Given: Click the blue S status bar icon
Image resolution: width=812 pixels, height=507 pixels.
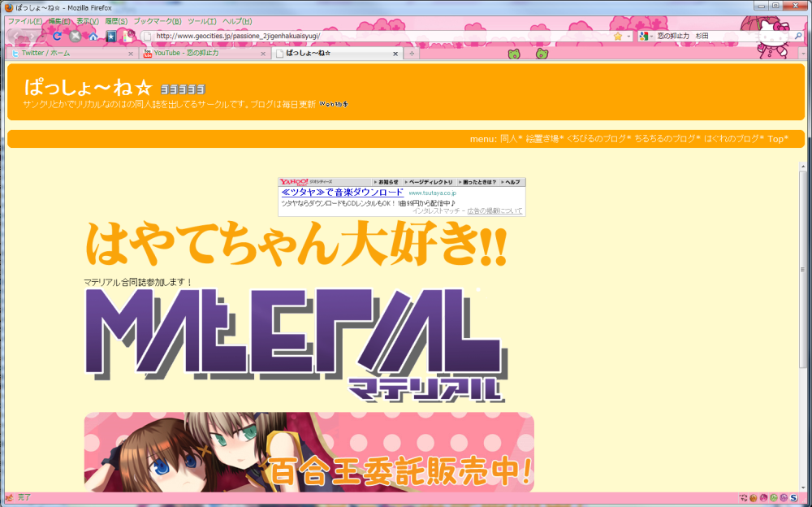Looking at the screenshot, I should coord(793,498).
